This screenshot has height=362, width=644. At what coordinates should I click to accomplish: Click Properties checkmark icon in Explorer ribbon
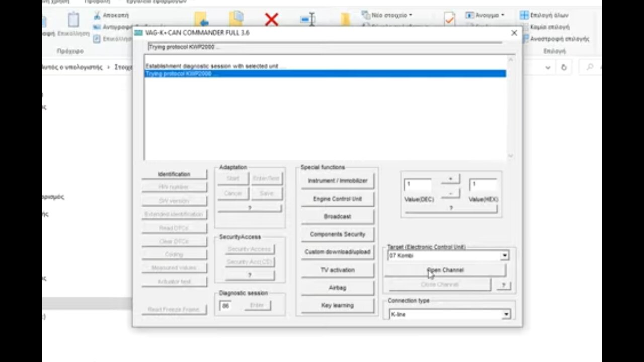pyautogui.click(x=449, y=19)
